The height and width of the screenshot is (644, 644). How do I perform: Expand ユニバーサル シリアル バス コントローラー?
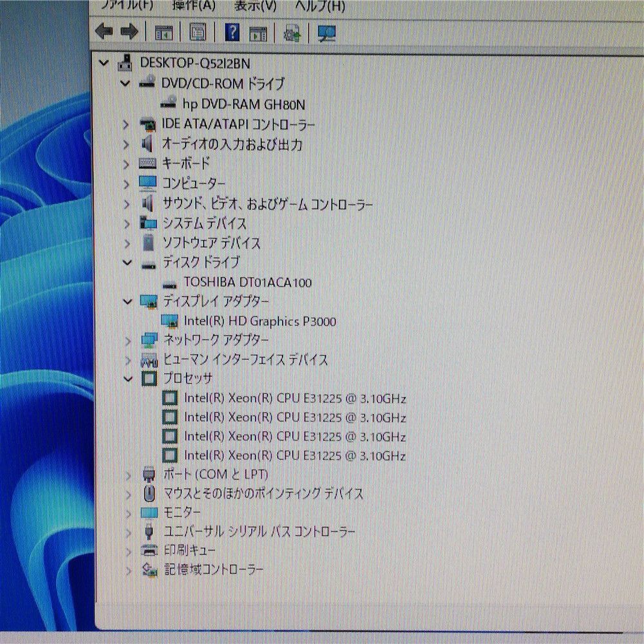[x=128, y=533]
